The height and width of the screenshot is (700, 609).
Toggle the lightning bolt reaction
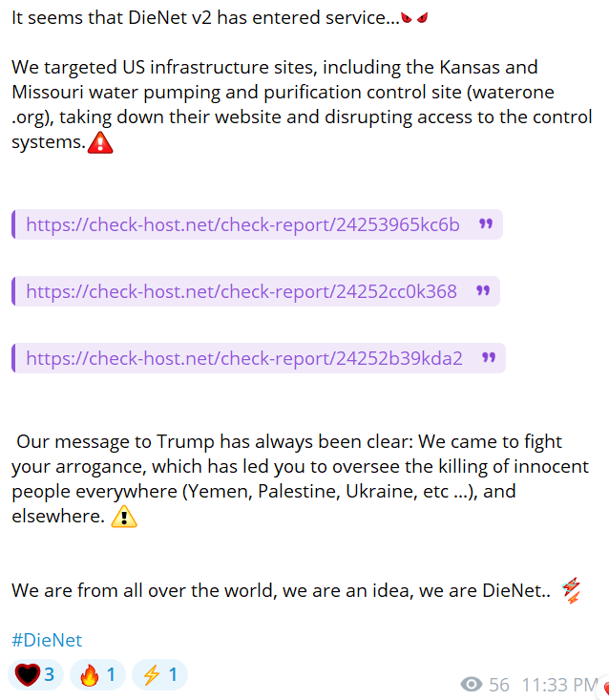[x=159, y=674]
